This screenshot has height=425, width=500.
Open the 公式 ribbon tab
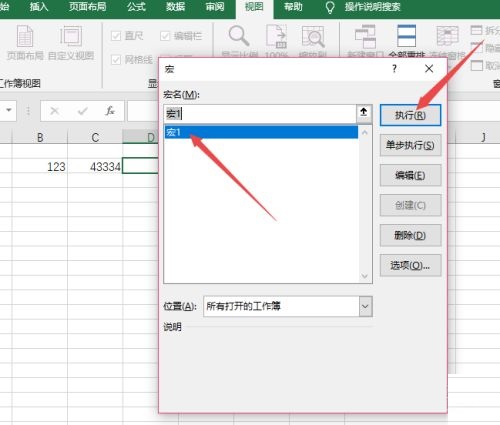[x=136, y=7]
